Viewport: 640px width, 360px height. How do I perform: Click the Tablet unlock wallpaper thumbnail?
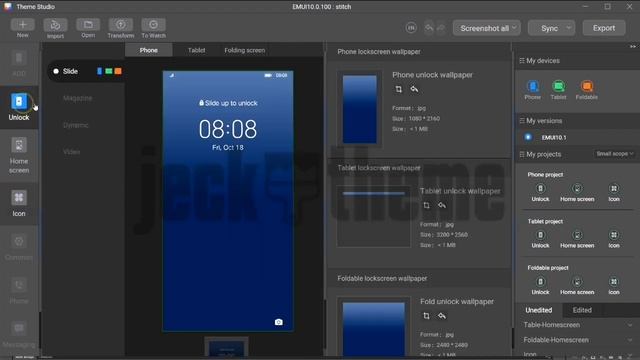373,216
